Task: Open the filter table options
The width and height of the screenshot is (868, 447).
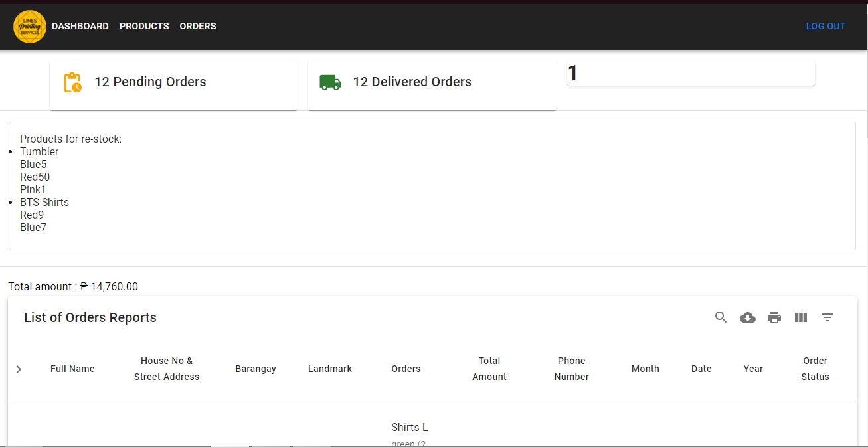Action: (827, 317)
